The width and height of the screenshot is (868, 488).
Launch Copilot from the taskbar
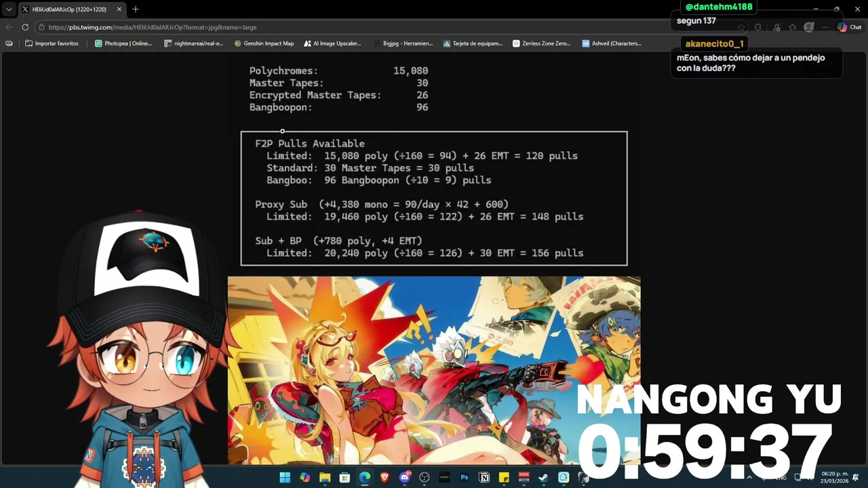[x=305, y=478]
